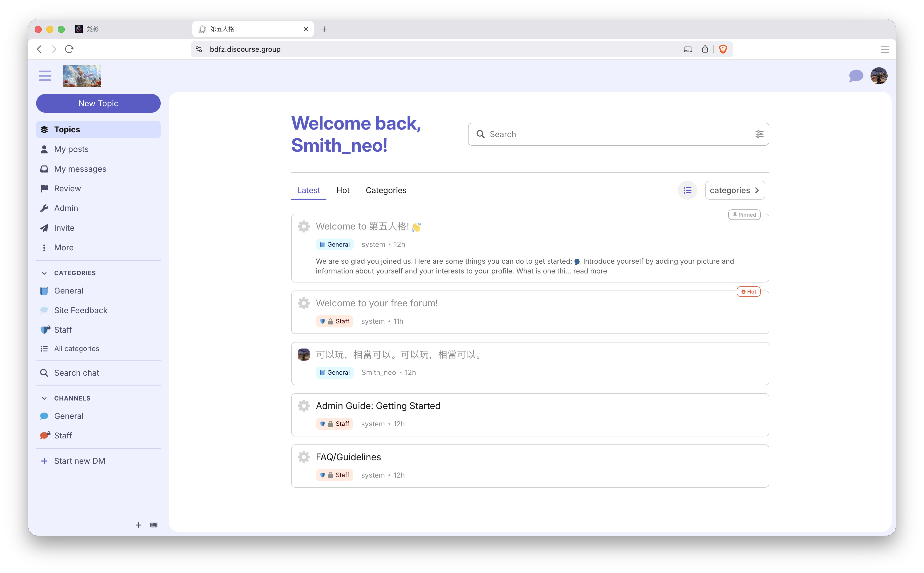Click the Brave Shields icon
The height and width of the screenshot is (573, 924).
[722, 49]
